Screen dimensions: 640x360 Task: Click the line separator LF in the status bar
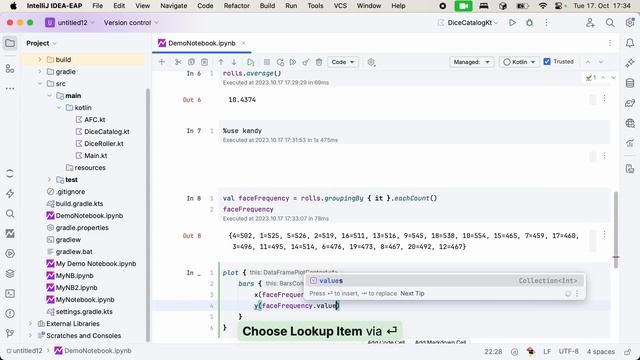(547, 351)
